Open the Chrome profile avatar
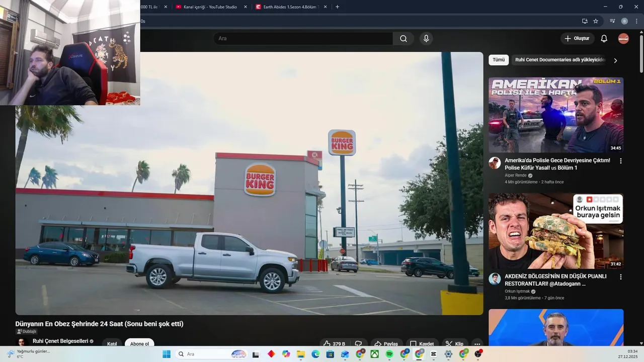 [624, 21]
